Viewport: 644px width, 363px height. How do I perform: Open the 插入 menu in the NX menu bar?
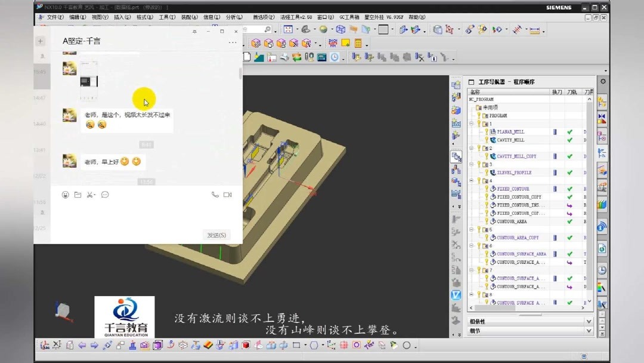[122, 17]
